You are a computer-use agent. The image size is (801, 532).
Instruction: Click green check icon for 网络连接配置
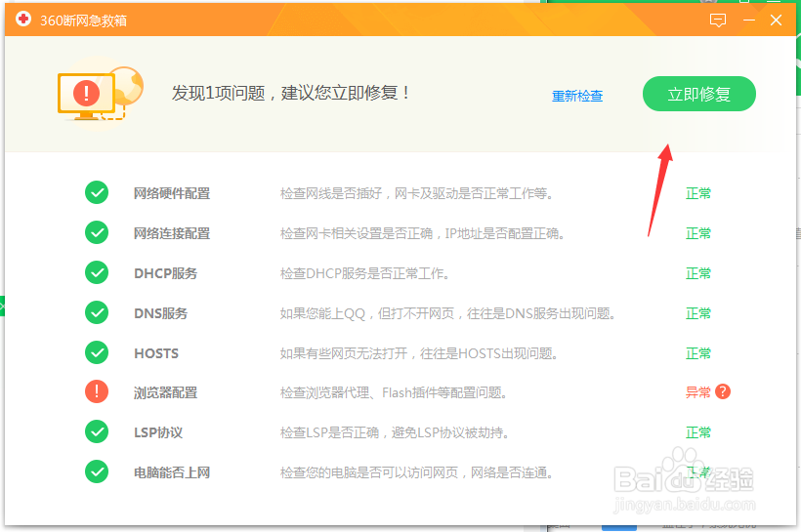coord(97,233)
